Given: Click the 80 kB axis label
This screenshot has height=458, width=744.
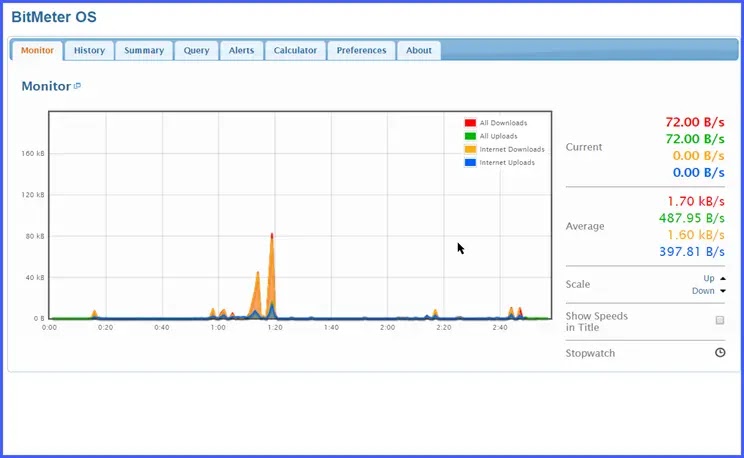Looking at the screenshot, I should click(35, 236).
